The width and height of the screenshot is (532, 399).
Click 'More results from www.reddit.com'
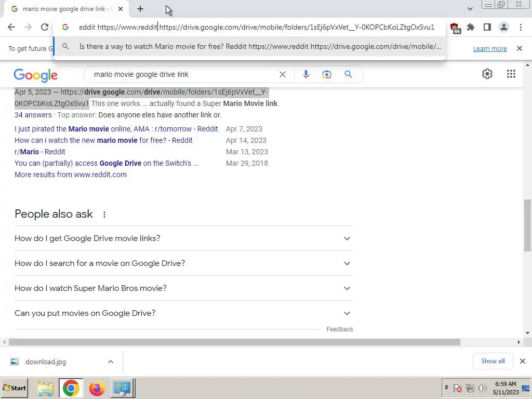click(x=71, y=175)
